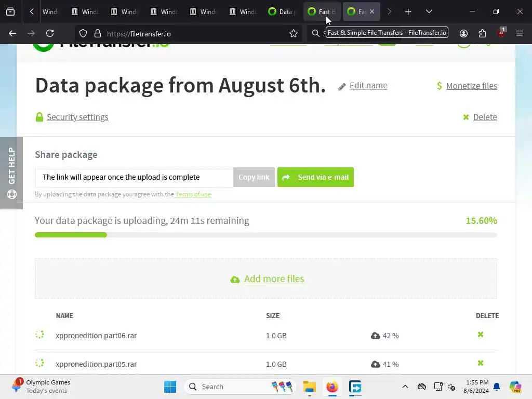
Task: Click the taskbar Search box
Action: pos(240,387)
